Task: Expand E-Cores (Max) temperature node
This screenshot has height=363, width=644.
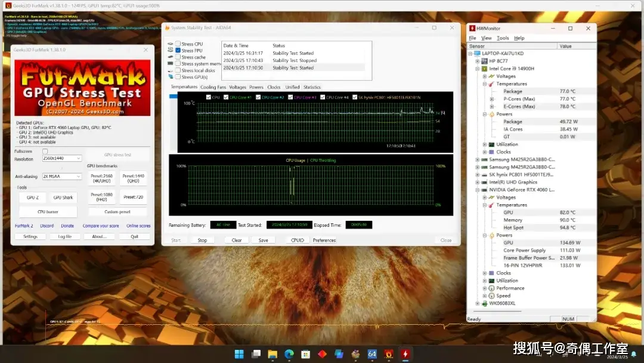Action: click(492, 106)
